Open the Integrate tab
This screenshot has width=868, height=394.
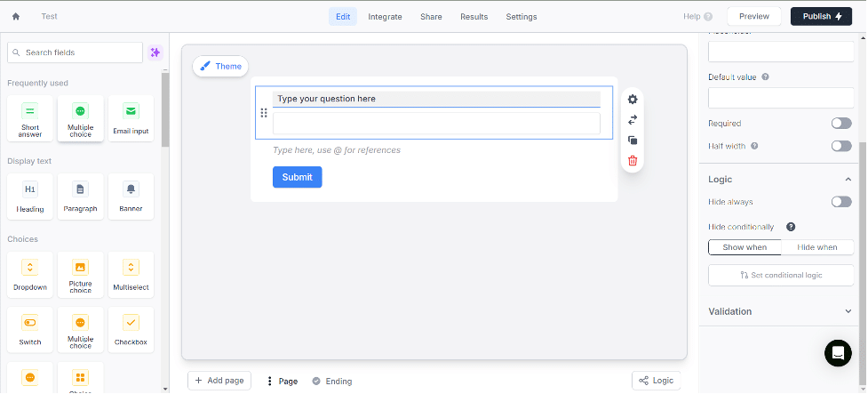(x=385, y=17)
